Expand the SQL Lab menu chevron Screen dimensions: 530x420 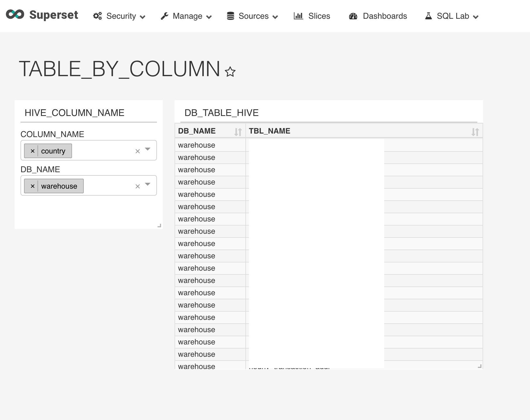click(x=476, y=17)
